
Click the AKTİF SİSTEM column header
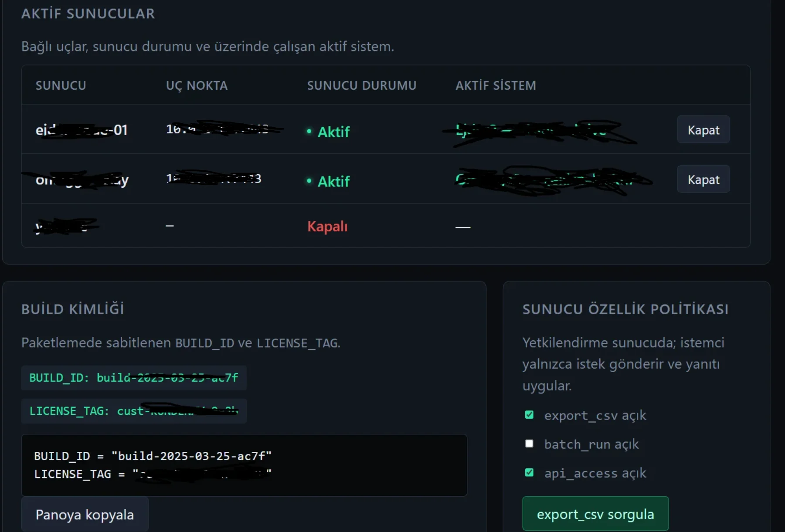(x=496, y=85)
